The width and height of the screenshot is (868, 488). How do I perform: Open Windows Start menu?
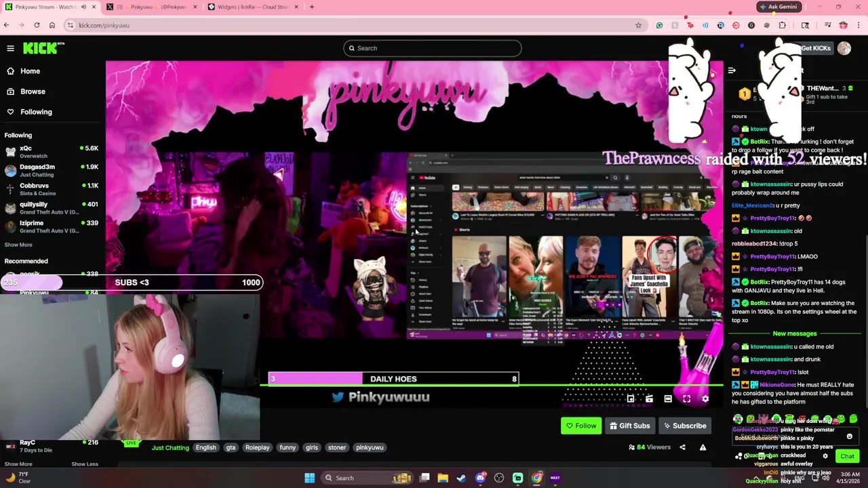(309, 478)
